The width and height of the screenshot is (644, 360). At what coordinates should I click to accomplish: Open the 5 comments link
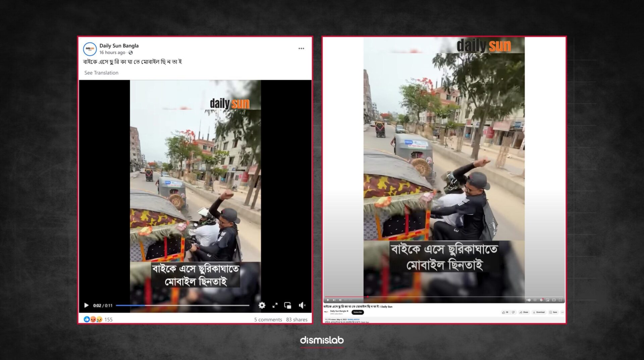pos(268,320)
